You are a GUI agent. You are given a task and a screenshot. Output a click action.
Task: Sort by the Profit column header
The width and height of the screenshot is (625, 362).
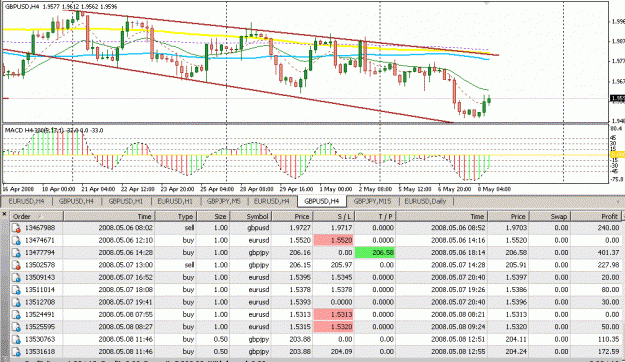pos(596,216)
